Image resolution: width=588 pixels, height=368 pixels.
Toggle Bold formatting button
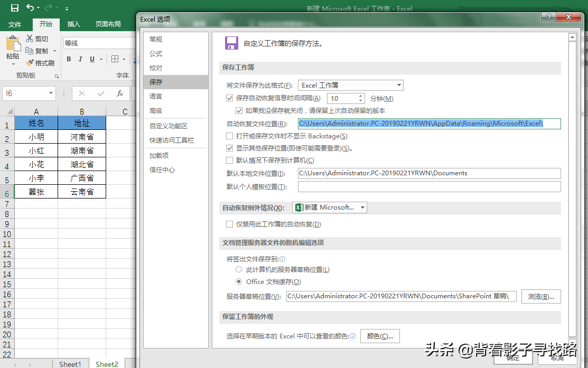(x=69, y=59)
